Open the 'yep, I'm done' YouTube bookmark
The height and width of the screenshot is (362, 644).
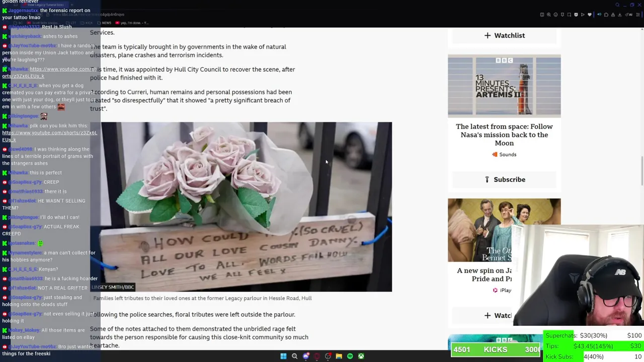click(133, 23)
